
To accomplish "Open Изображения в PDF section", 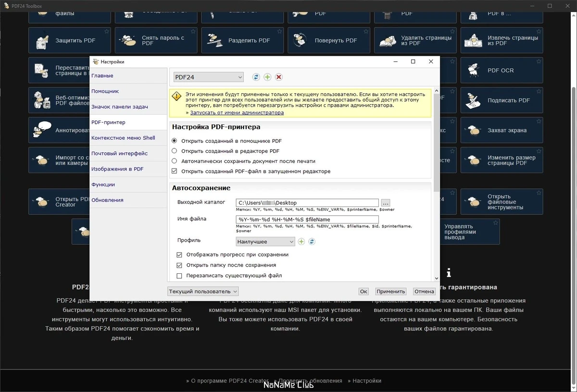I will (128, 169).
